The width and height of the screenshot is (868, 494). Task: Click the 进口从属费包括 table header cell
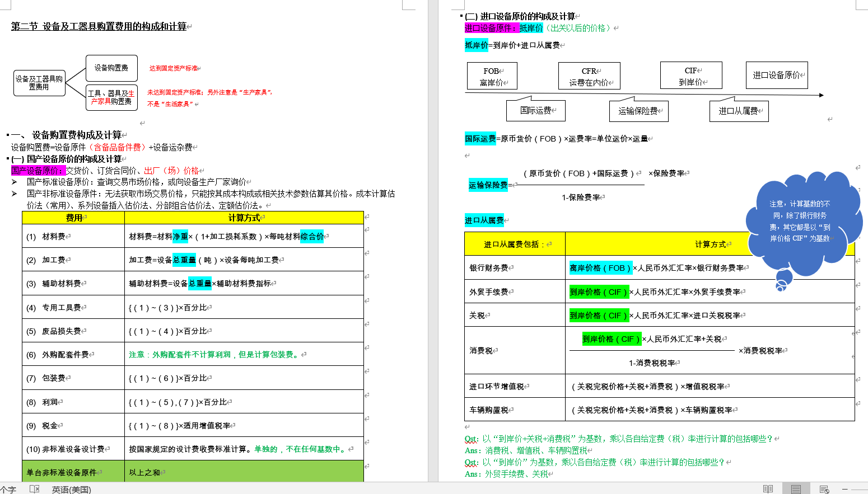515,244
